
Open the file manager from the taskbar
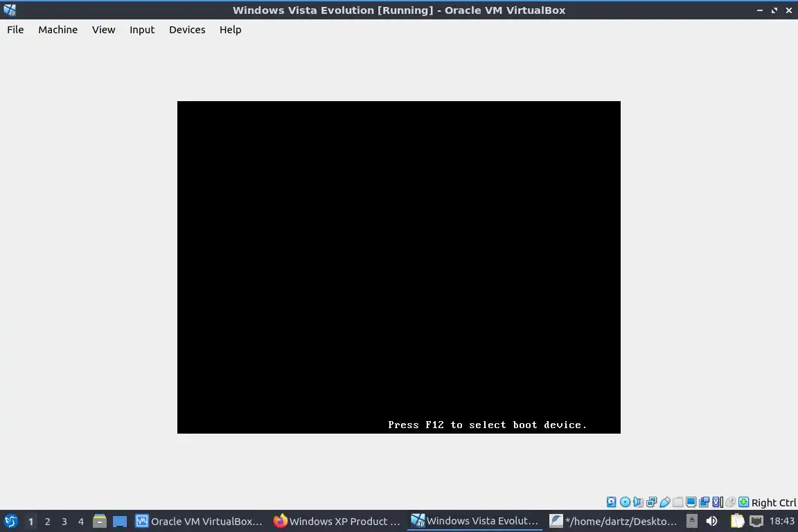100,522
